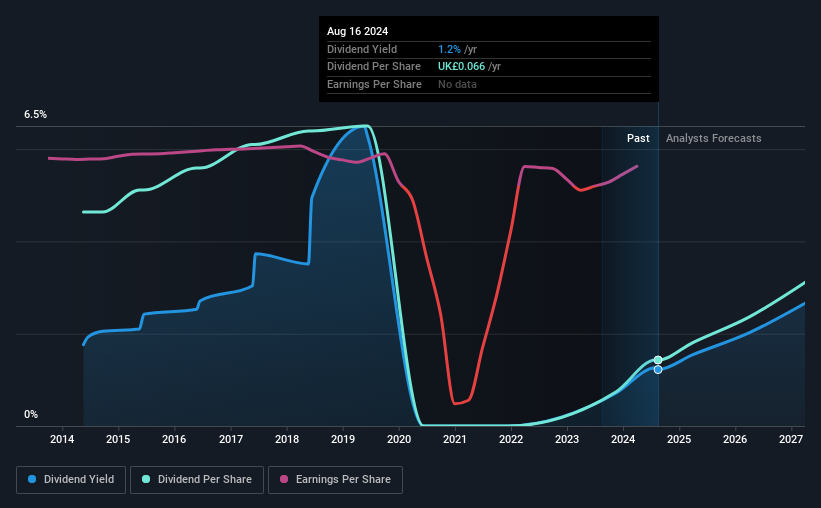The height and width of the screenshot is (508, 821).
Task: Click the Aug 16 2024 tooltip date
Action: [358, 31]
